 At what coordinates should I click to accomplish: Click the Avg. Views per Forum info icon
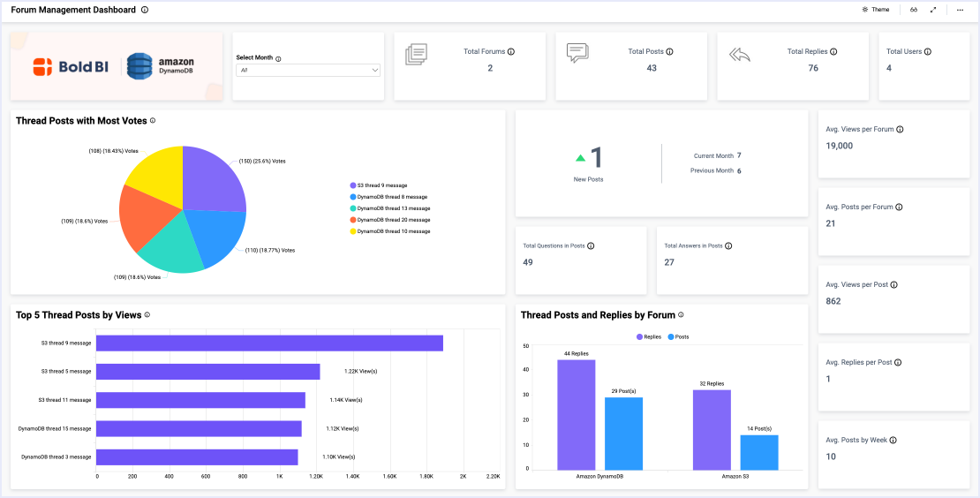point(900,130)
